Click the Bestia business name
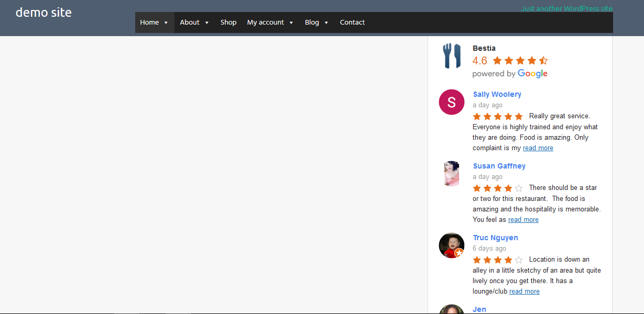644x314 pixels. tap(484, 48)
